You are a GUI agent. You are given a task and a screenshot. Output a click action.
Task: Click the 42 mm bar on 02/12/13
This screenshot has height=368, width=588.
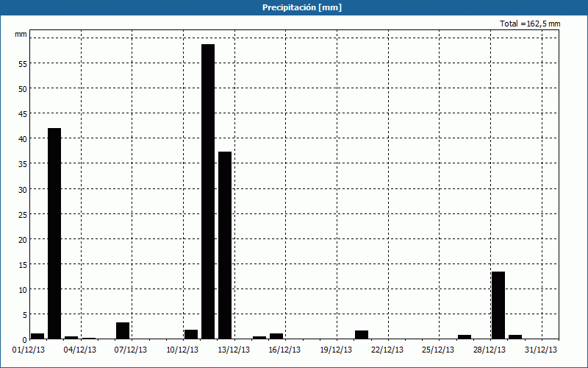54,233
